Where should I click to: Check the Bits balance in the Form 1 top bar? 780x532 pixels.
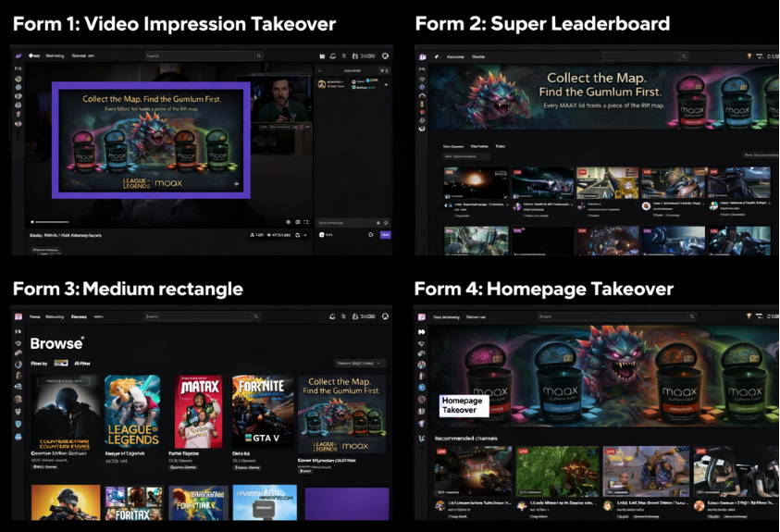coord(364,56)
